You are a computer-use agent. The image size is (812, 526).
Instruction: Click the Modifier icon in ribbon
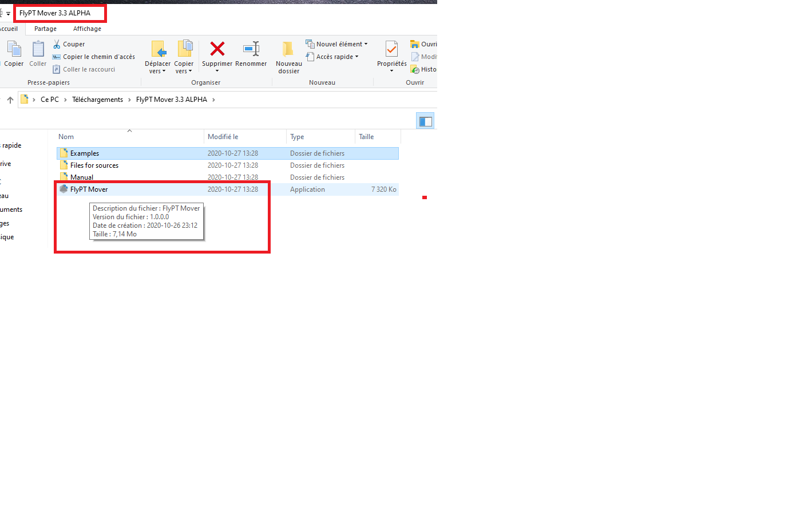coord(415,57)
